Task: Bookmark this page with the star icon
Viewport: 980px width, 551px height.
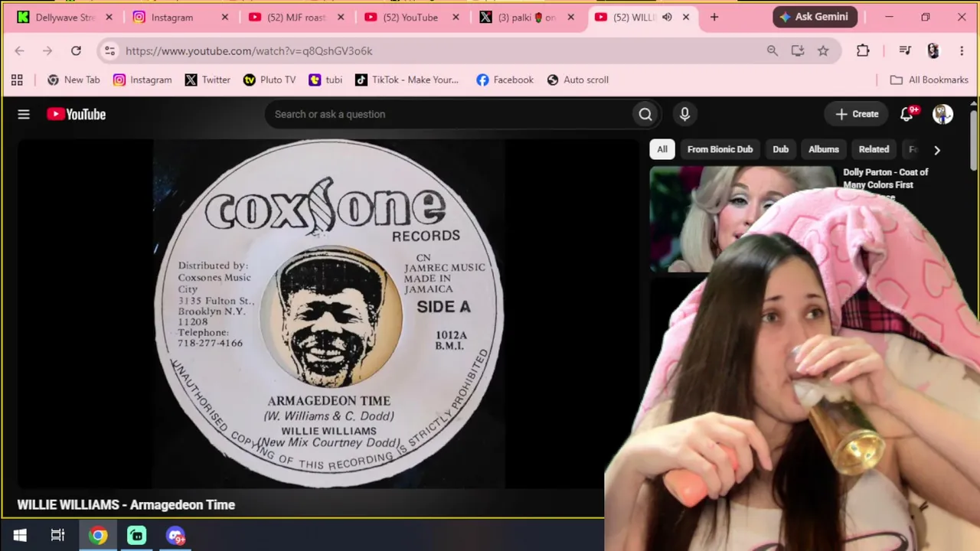Action: point(823,51)
